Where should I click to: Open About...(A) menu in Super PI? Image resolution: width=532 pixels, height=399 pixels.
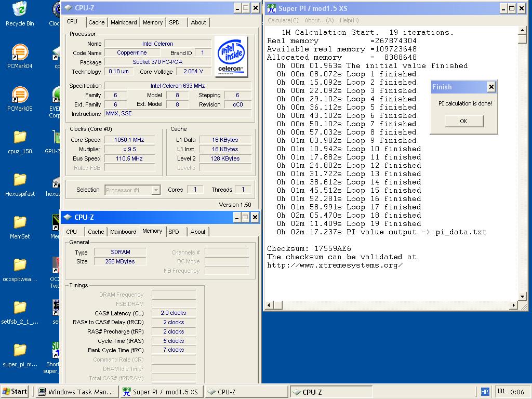tap(320, 20)
